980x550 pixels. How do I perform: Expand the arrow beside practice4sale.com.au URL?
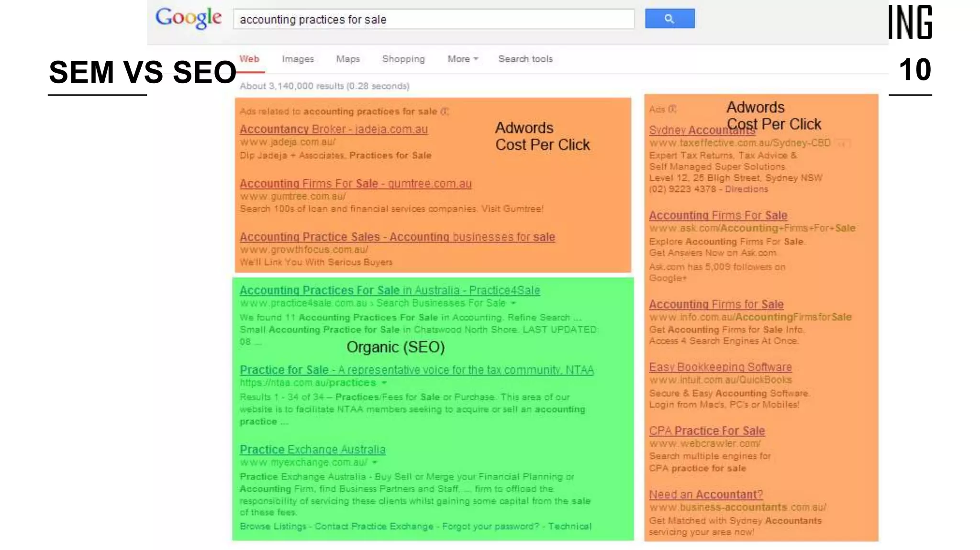click(x=513, y=303)
